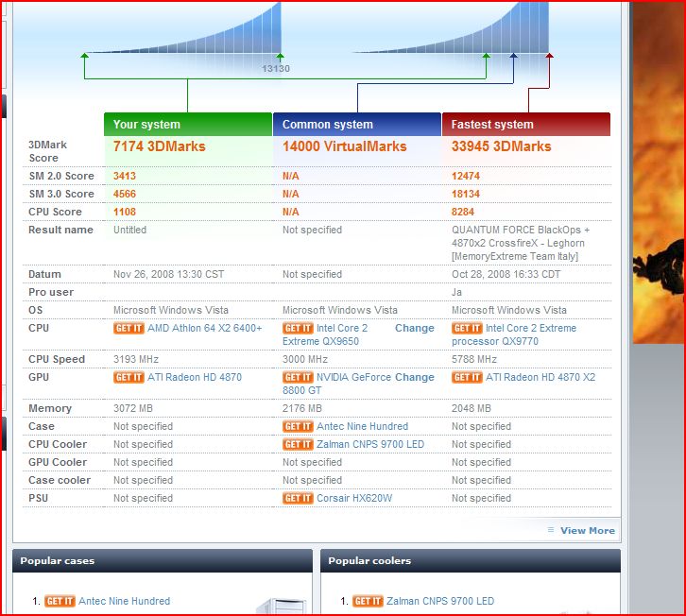Click date Oct 28, 2008 16:33 CDT
Screen dimensions: 686x616
coord(506,274)
